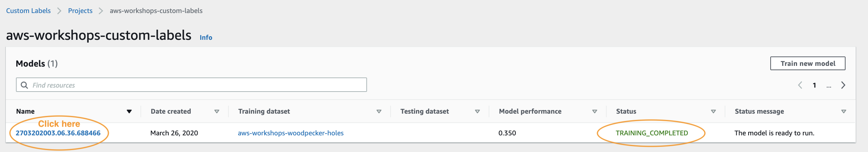Click Train new model button
868x152 pixels.
tap(808, 63)
